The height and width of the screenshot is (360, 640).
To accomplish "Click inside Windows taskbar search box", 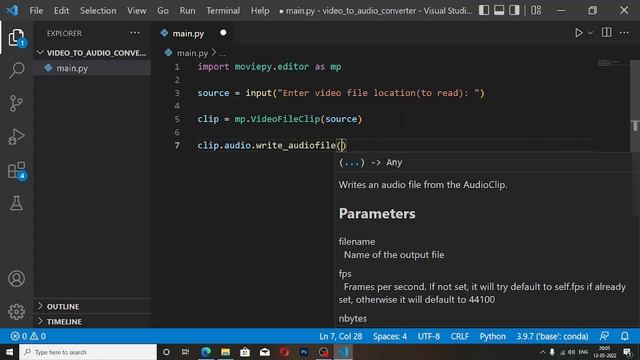I will (88, 352).
